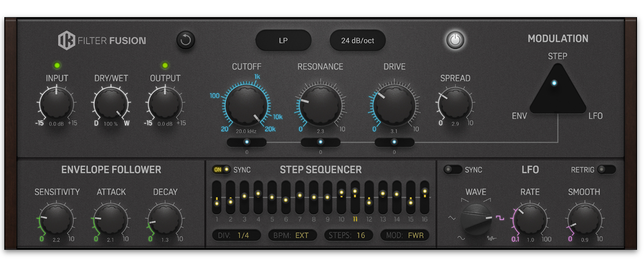This screenshot has height=268, width=644.
Task: Click the 100 % dry/wet value
Action: click(111, 124)
